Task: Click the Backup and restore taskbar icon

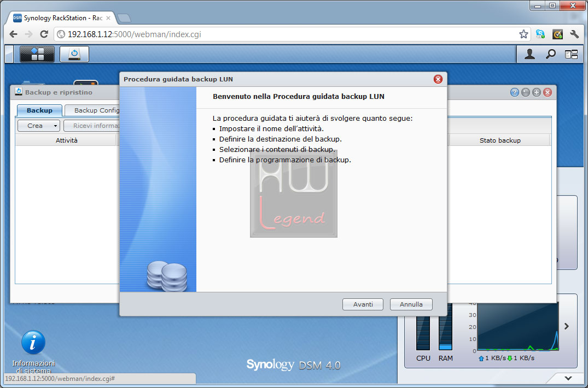Action: pyautogui.click(x=74, y=54)
